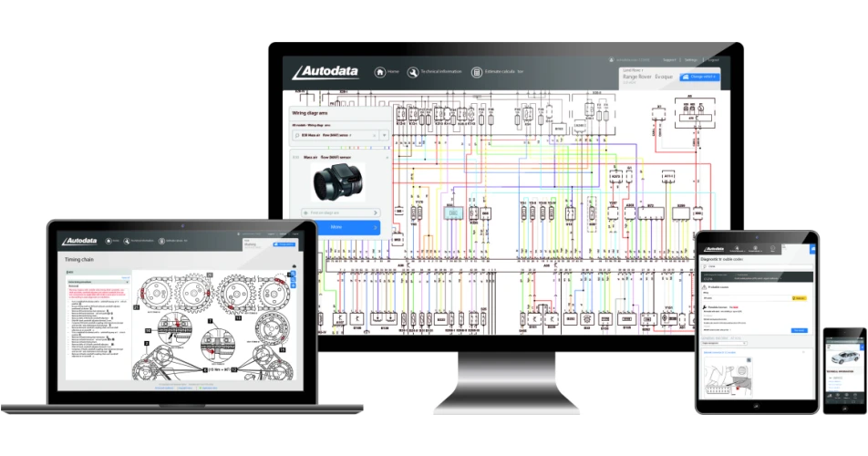Click the blue vehicle icon on tablet header
The width and height of the screenshot is (868, 456).
[x=812, y=250]
